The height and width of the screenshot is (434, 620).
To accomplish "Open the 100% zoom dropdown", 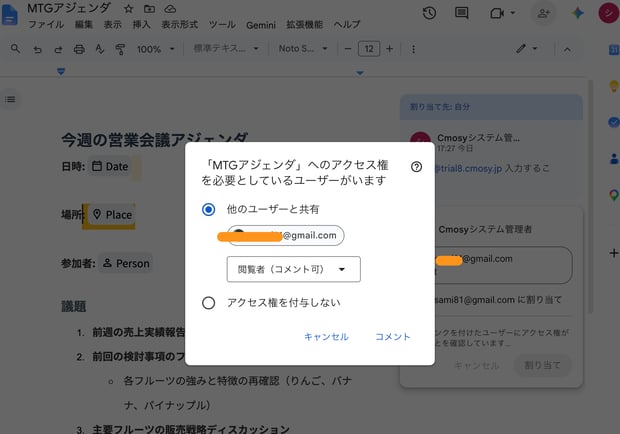I will point(155,49).
